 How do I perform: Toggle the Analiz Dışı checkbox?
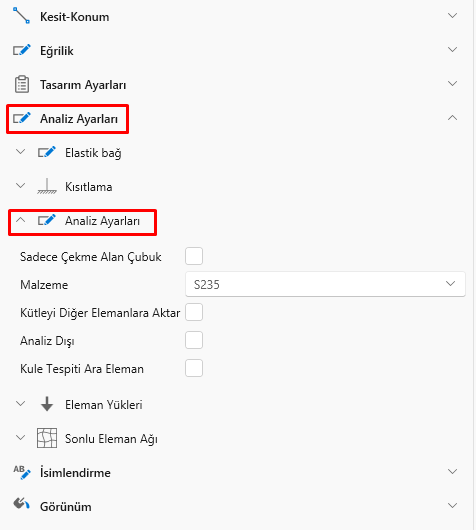point(194,340)
